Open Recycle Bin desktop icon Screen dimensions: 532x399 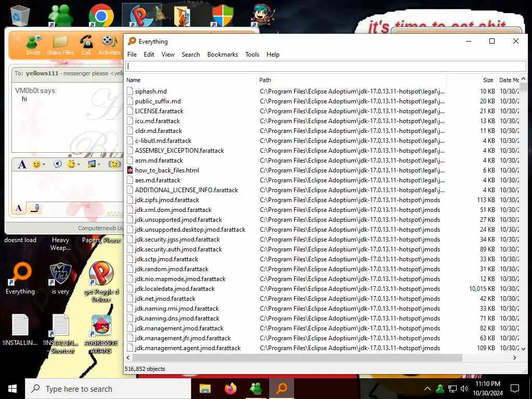point(20,15)
